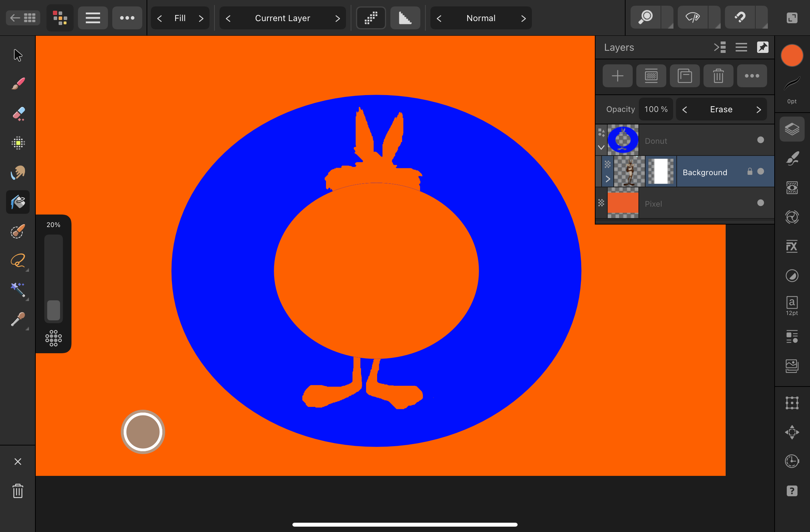The height and width of the screenshot is (532, 810).
Task: Select the Pixel tool
Action: 18,143
